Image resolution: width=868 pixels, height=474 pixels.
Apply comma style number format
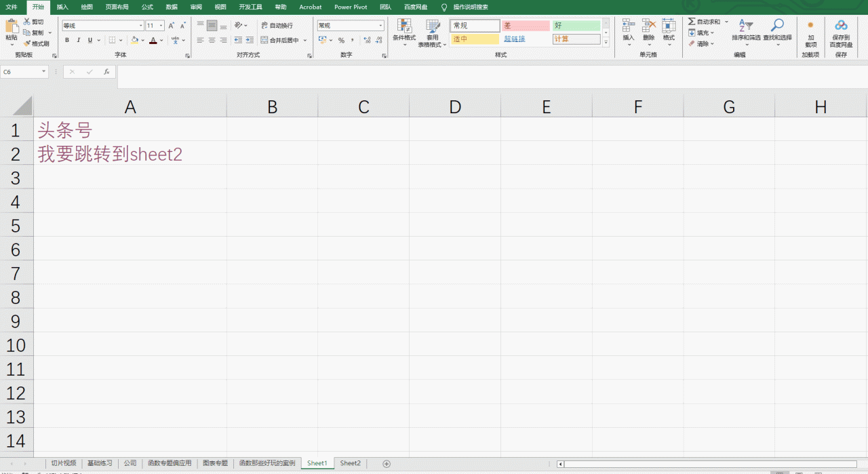click(x=353, y=40)
